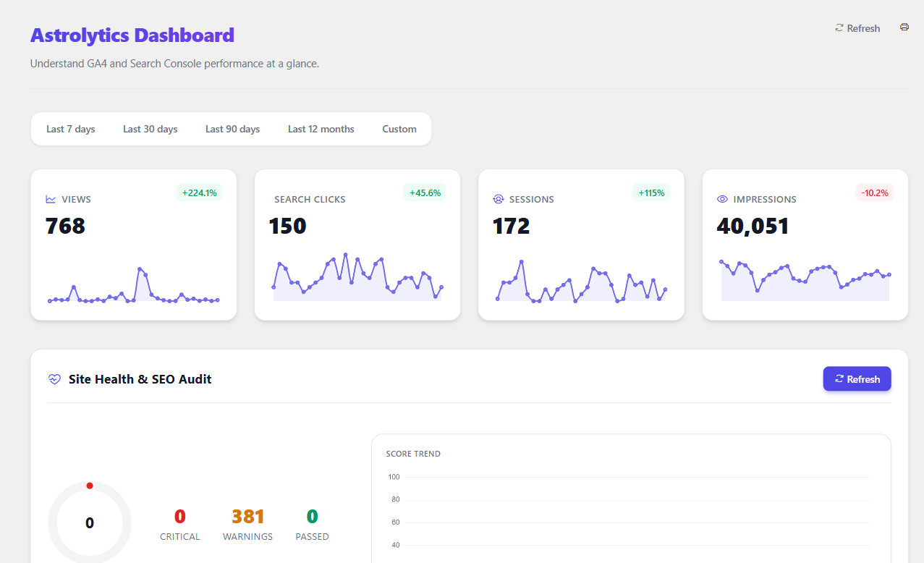
Task: Click the Sessions sparkline chart
Action: tap(581, 282)
